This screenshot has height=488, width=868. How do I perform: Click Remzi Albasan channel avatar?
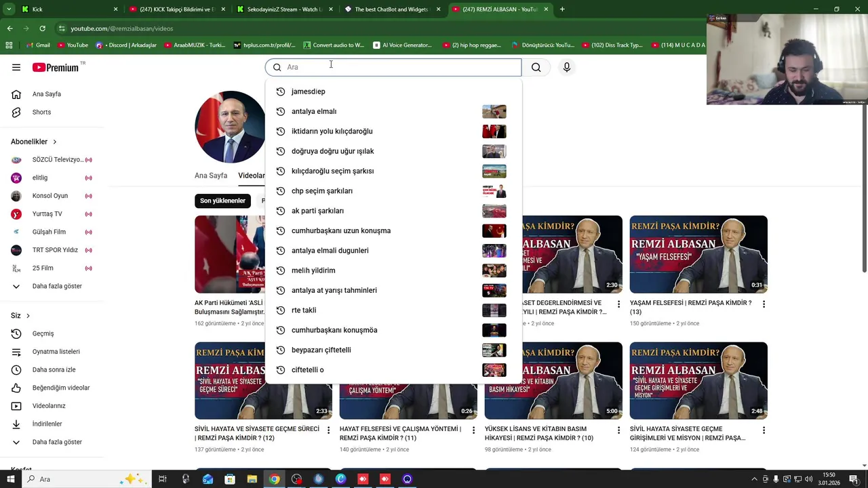coord(230,127)
